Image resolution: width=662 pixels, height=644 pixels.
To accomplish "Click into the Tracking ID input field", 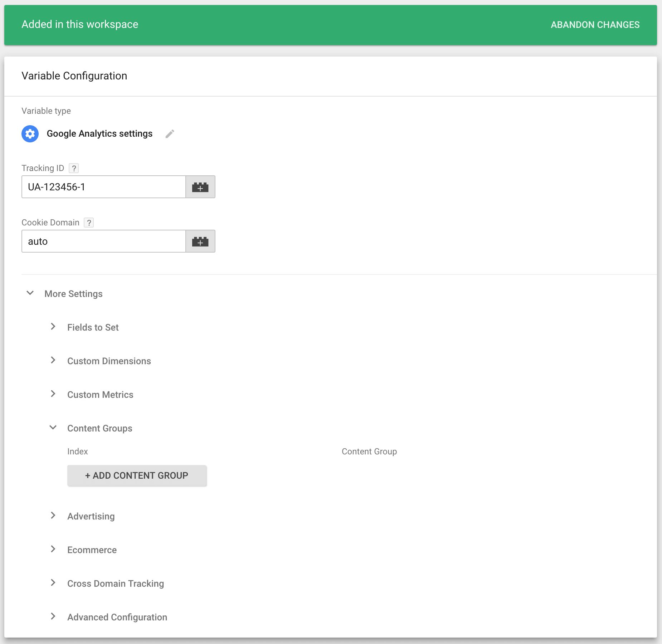I will [x=103, y=187].
